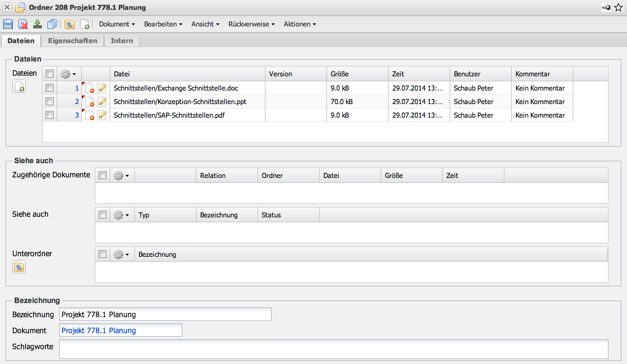Click the delete icon with red X
627x364 pixels.
(x=23, y=24)
